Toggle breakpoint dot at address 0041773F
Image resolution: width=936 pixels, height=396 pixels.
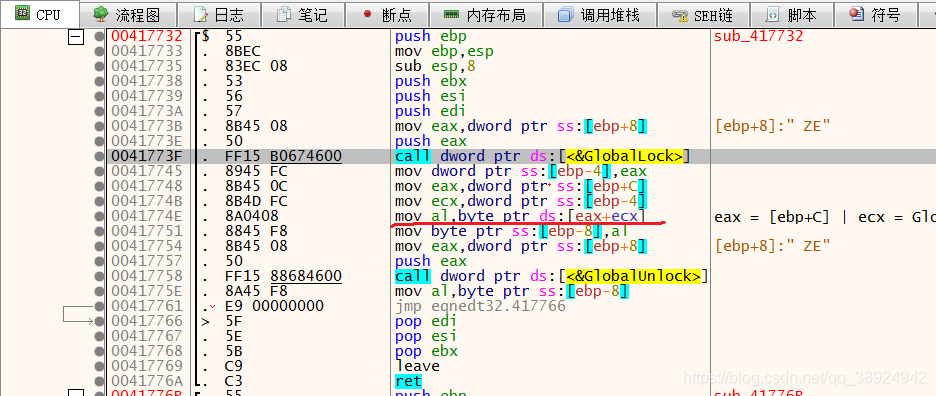click(x=100, y=156)
